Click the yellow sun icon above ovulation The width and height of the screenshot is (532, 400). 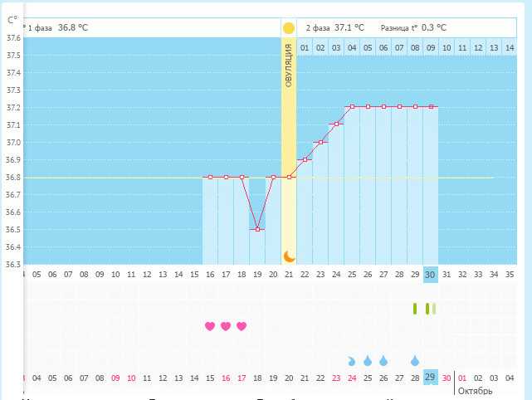click(x=289, y=27)
